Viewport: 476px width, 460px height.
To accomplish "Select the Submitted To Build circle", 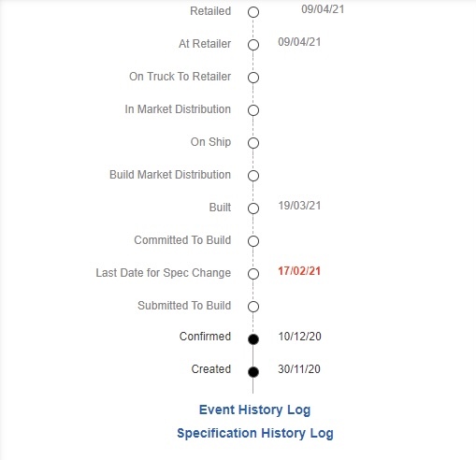I will (253, 307).
